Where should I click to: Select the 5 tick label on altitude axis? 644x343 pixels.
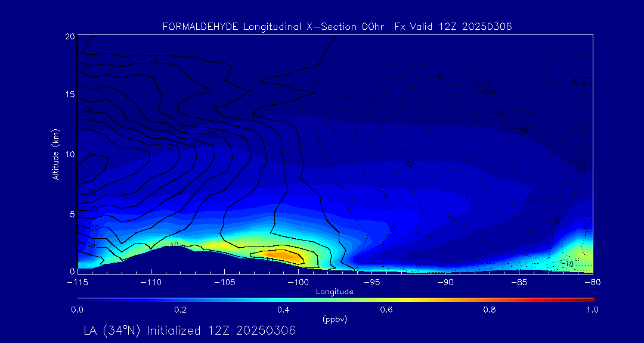click(72, 214)
